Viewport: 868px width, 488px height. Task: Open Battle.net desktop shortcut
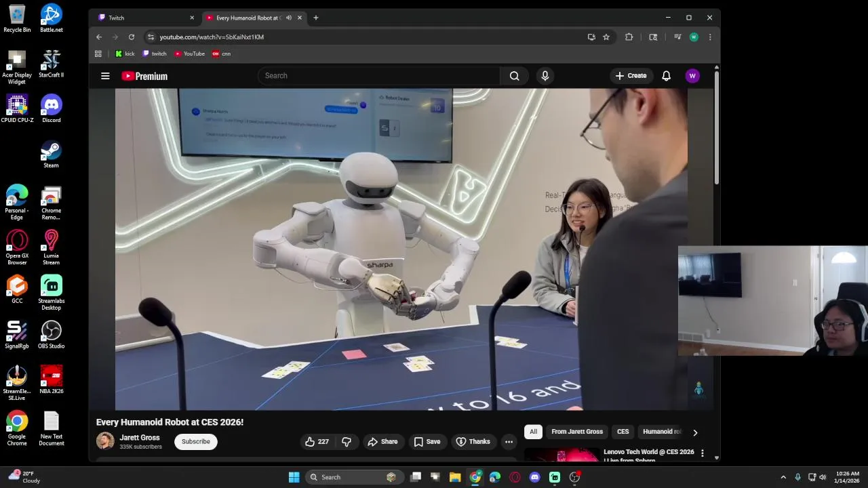click(x=51, y=18)
